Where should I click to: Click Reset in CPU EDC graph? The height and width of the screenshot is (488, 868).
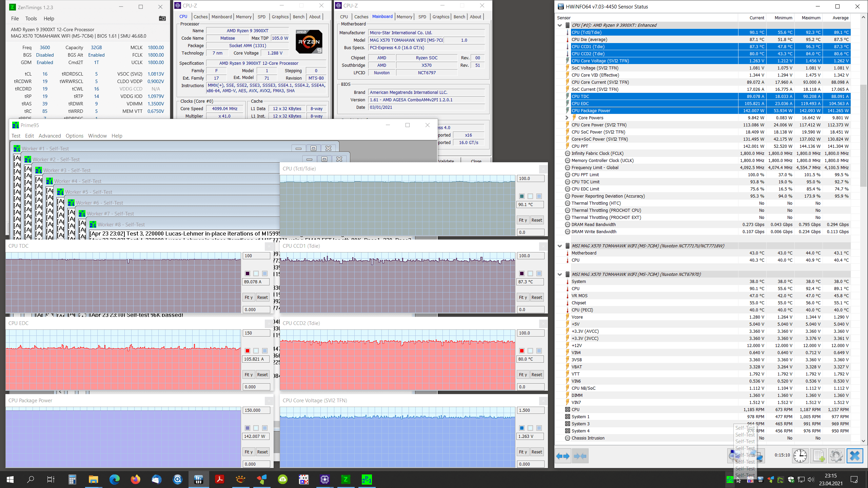point(262,374)
